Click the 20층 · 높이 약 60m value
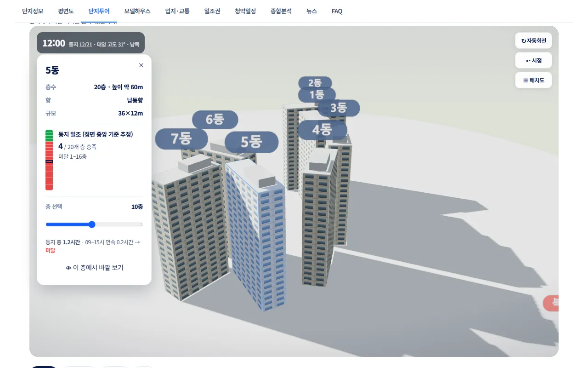Image resolution: width=588 pixels, height=368 pixels. [x=119, y=87]
